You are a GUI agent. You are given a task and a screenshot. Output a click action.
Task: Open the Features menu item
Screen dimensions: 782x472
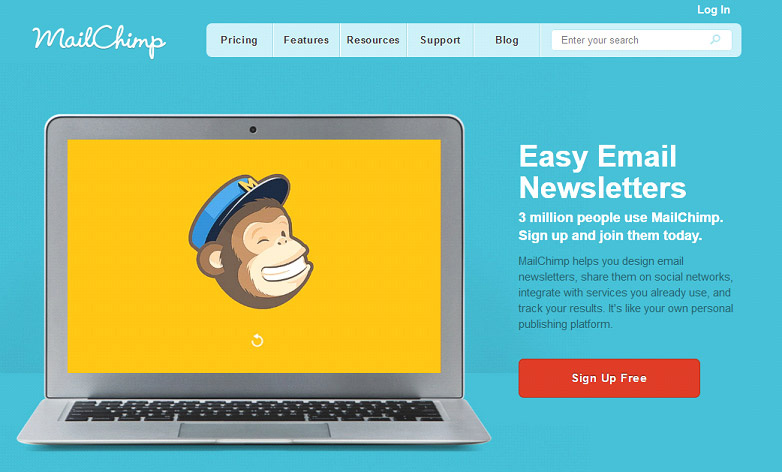(306, 40)
